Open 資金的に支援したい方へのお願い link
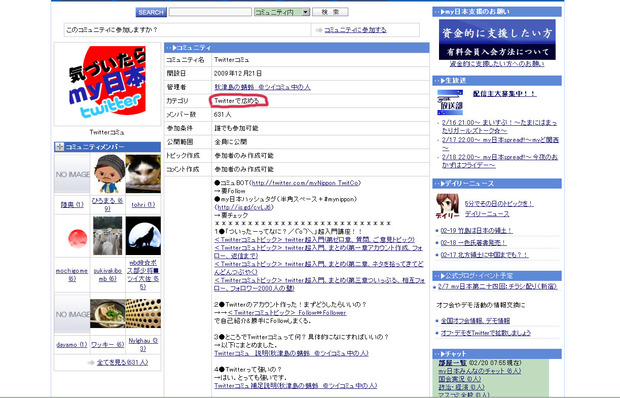The height and width of the screenshot is (398, 620). click(497, 64)
